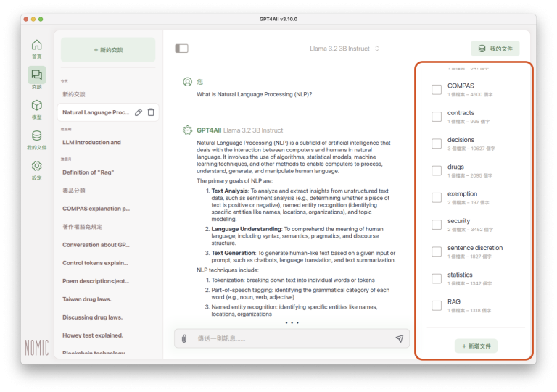
Task: Tick the RAG collection checkbox
Action: click(x=437, y=306)
